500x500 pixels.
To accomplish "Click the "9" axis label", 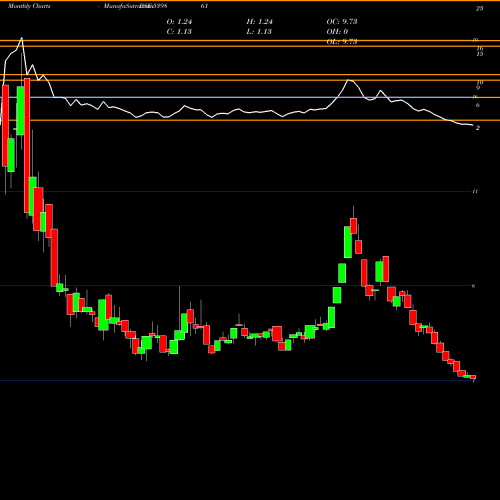I will pyautogui.click(x=478, y=88).
